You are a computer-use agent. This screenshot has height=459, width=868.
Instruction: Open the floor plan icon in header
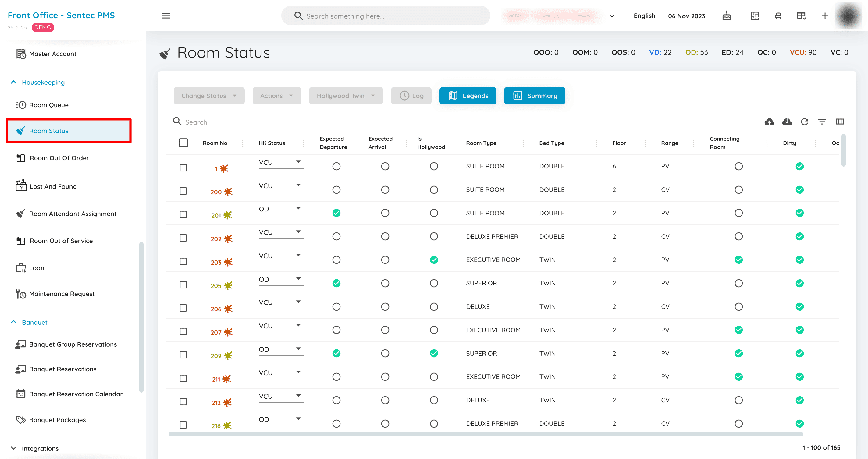click(x=754, y=16)
